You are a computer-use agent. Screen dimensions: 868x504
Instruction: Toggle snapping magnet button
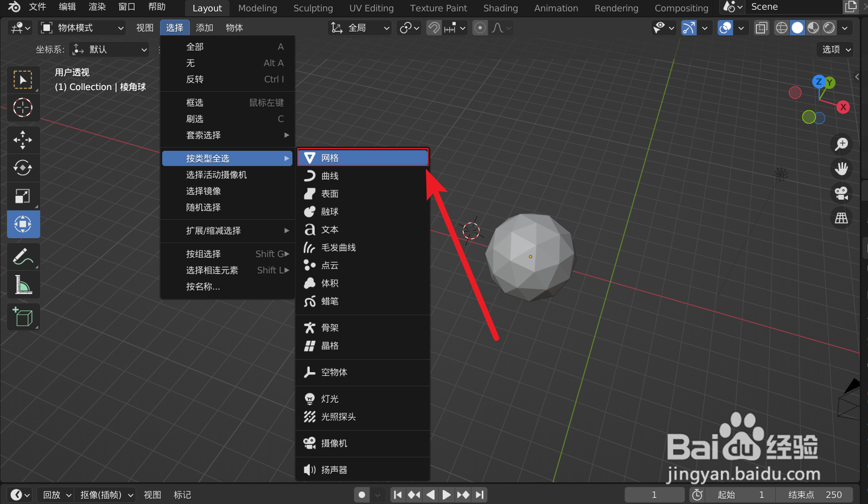pyautogui.click(x=433, y=28)
